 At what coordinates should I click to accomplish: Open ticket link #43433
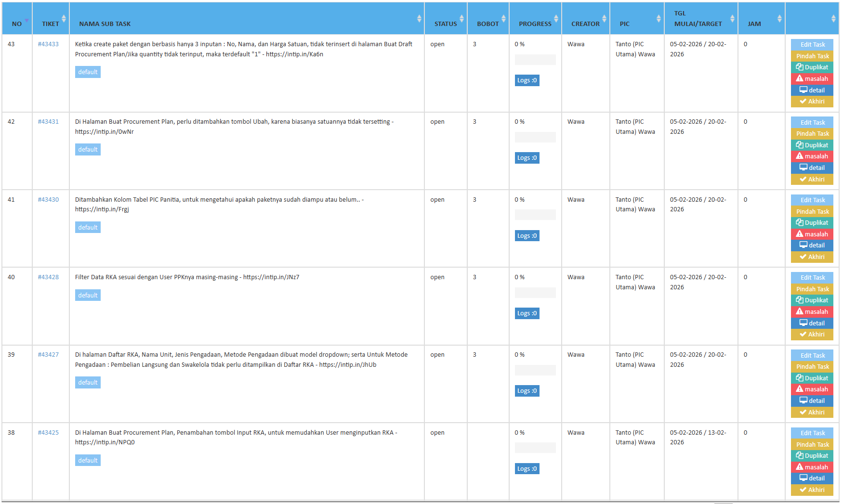point(48,44)
